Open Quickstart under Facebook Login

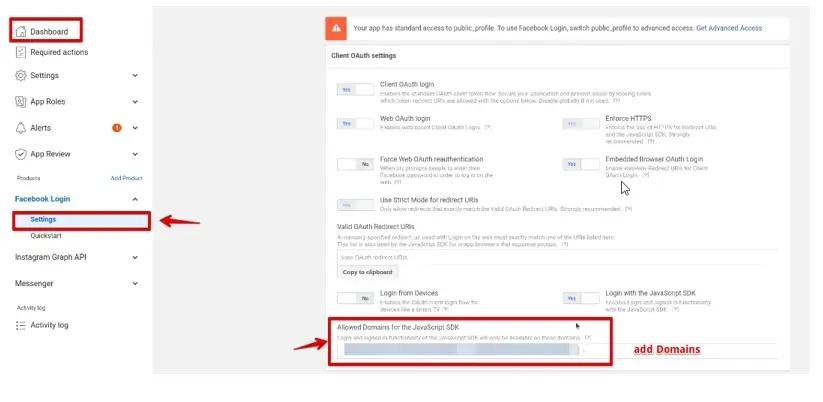[x=46, y=237]
